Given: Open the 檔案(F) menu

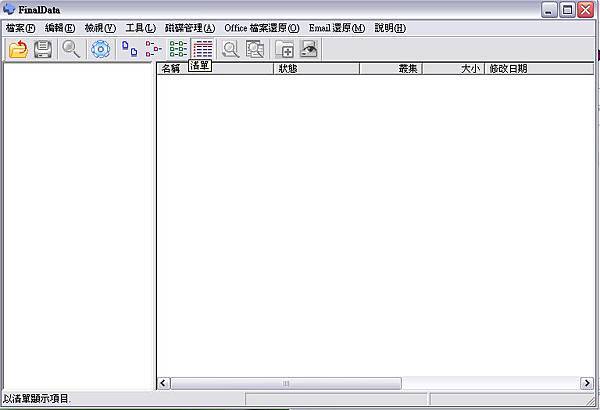Looking at the screenshot, I should (20, 28).
